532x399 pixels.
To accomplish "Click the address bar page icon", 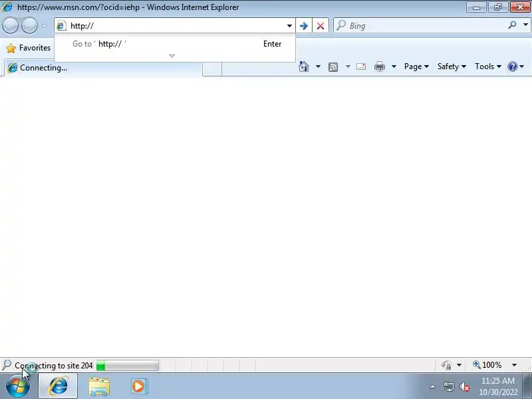I will pos(61,25).
